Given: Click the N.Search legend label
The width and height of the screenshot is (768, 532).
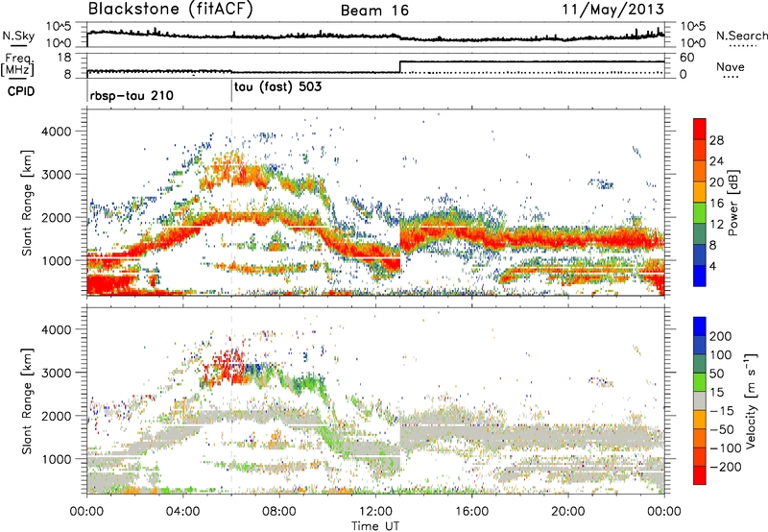Looking at the screenshot, I should pyautogui.click(x=741, y=36).
